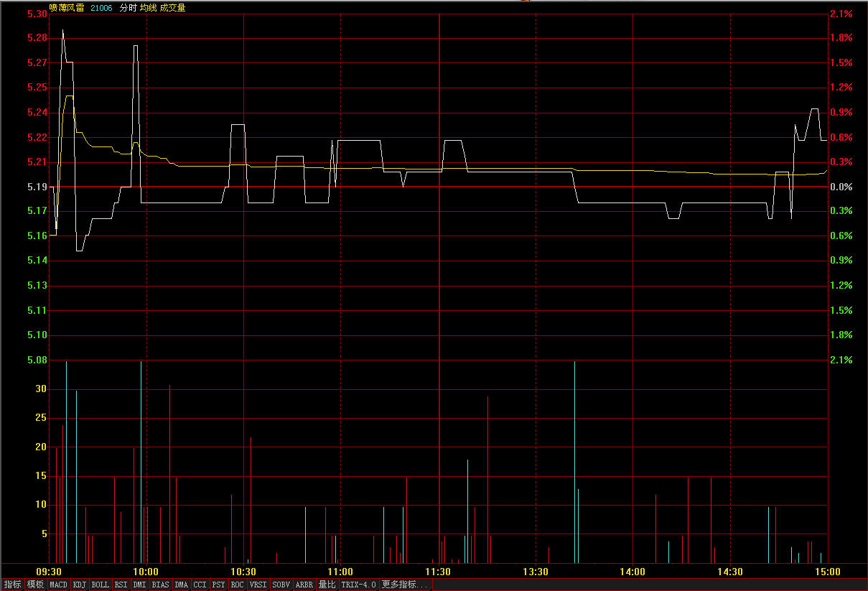The height and width of the screenshot is (591, 868).
Task: Show the BIAS indicator
Action: (160, 585)
